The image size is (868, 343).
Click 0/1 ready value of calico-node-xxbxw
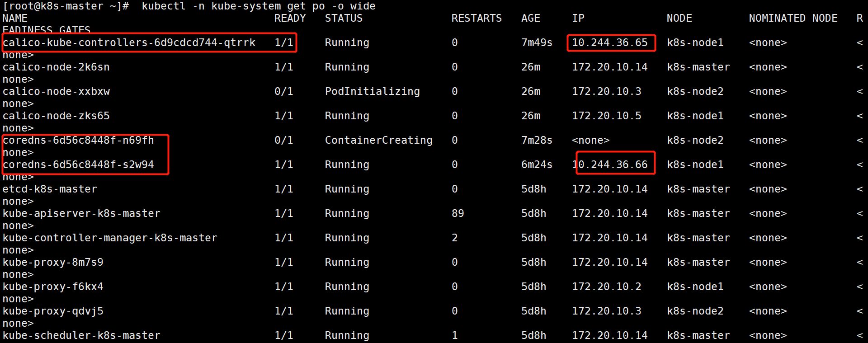[283, 91]
